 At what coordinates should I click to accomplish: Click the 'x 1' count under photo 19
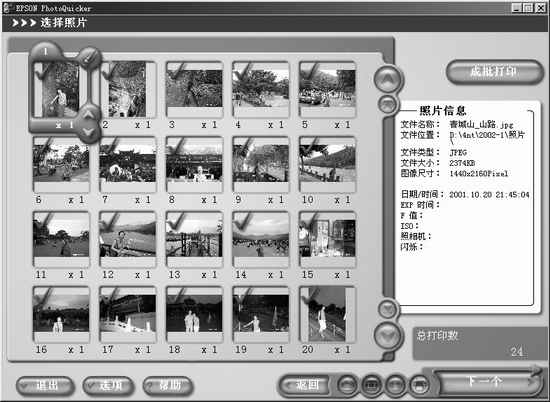pos(276,350)
